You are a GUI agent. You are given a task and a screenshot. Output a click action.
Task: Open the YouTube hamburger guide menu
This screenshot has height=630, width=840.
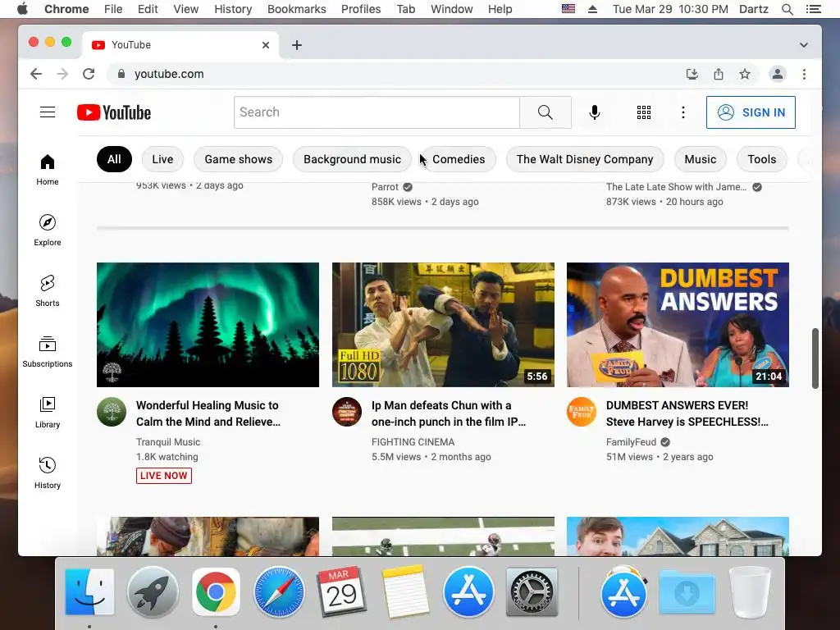click(x=48, y=112)
